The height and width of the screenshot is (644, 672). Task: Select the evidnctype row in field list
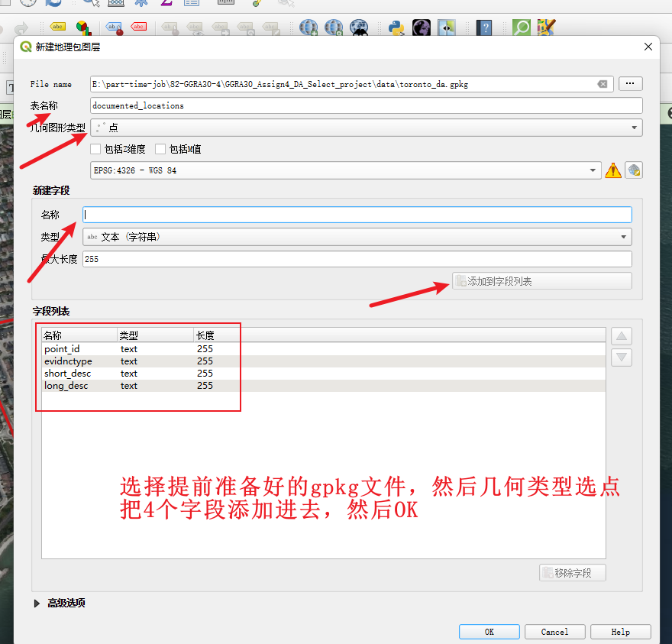(324, 361)
